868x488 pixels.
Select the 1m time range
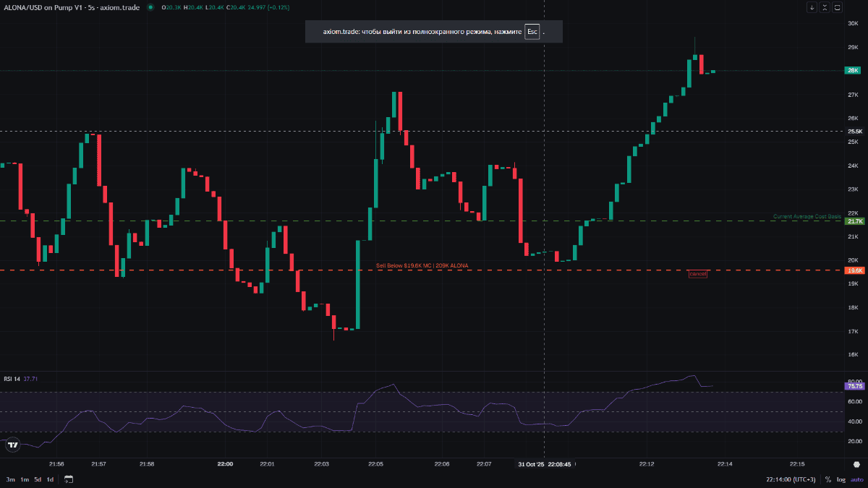coord(25,479)
